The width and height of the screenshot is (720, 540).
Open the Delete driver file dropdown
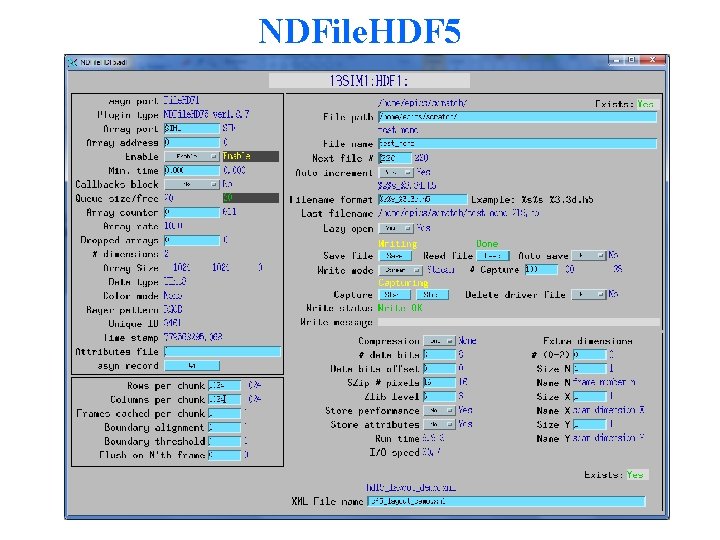[x=590, y=294]
